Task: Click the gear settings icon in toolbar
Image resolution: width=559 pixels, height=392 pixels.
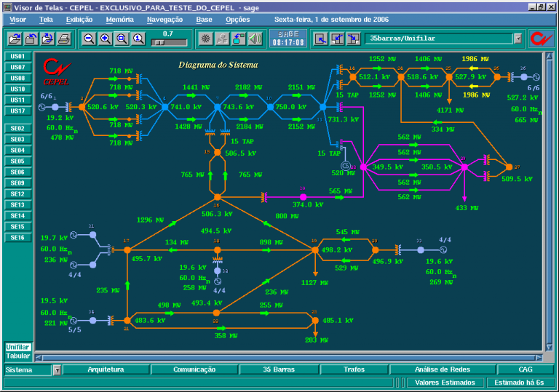Action: point(207,39)
